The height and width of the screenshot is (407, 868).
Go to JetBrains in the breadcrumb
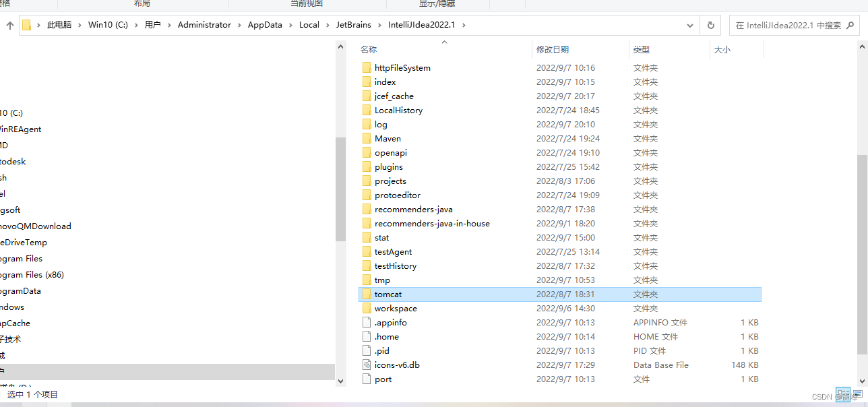pyautogui.click(x=354, y=26)
